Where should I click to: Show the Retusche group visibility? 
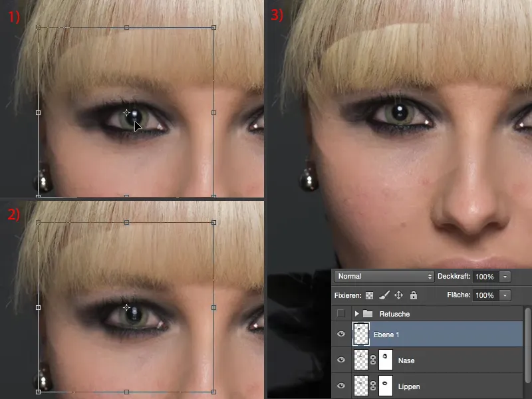(342, 314)
